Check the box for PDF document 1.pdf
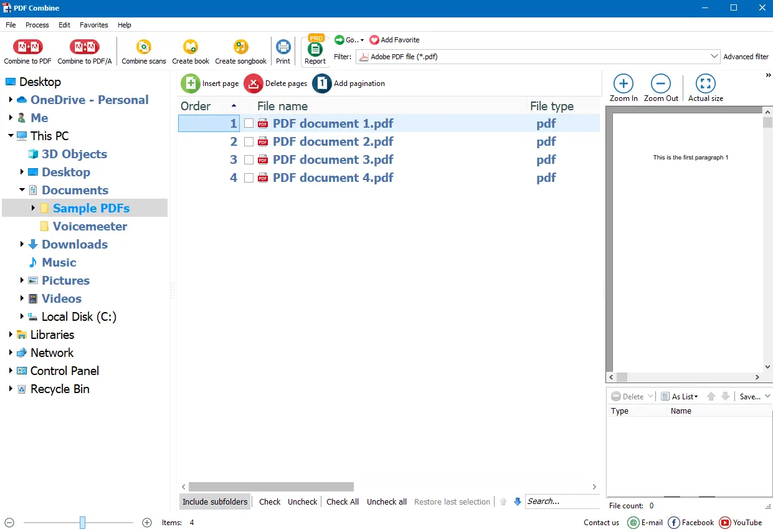 249,123
